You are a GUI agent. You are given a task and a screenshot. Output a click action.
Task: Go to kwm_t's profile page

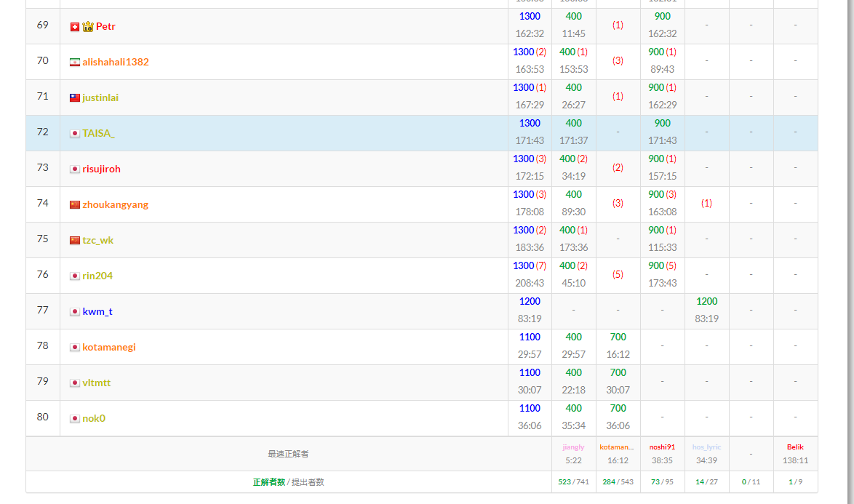click(97, 312)
